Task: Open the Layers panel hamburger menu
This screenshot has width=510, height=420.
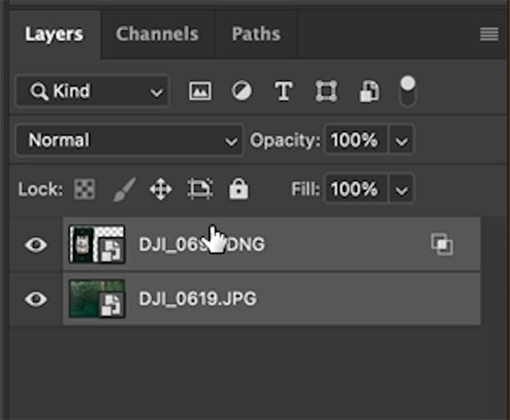Action: click(x=489, y=34)
